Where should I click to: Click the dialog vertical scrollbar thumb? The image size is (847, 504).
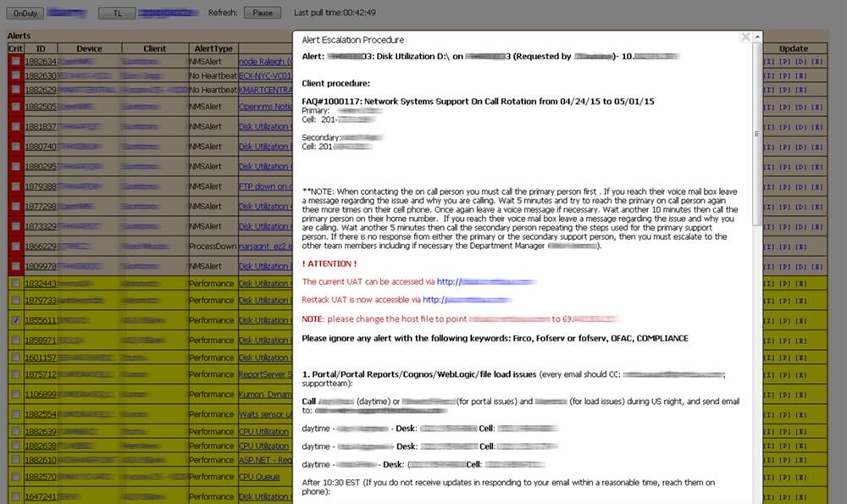click(757, 134)
